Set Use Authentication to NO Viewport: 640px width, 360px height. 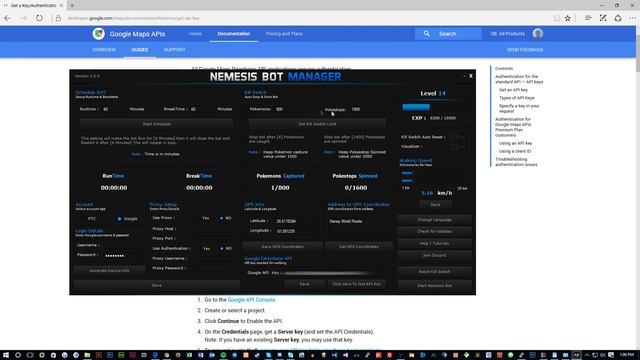pos(225,248)
